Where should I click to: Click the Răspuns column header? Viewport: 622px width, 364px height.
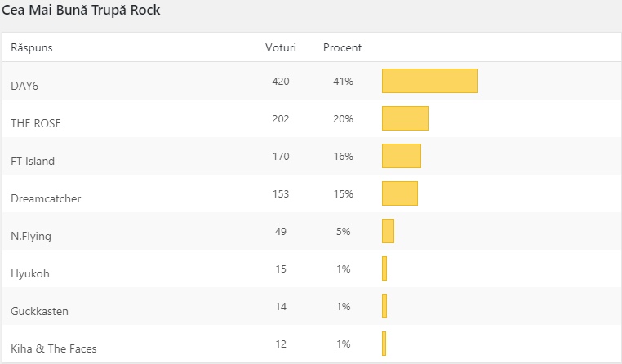coord(32,47)
